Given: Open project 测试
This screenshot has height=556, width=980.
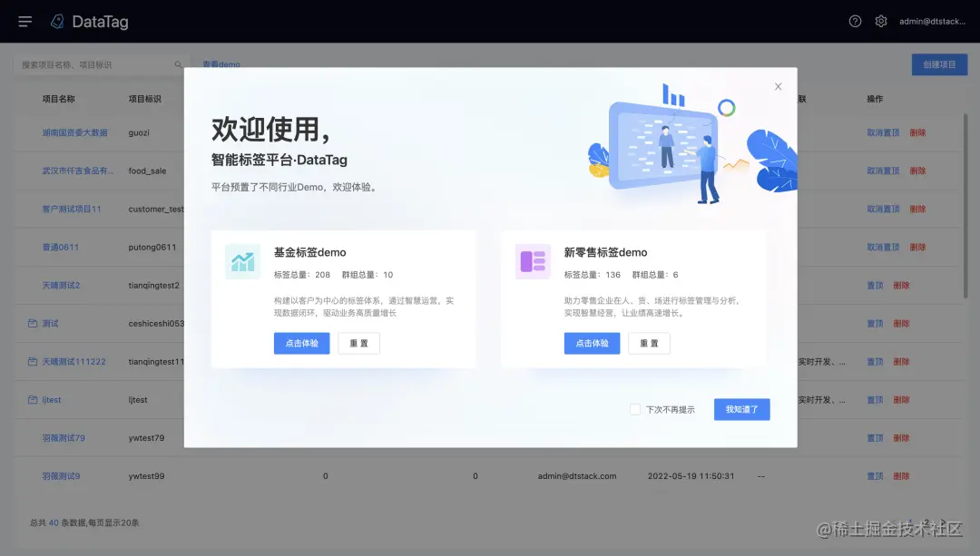Looking at the screenshot, I should click(50, 324).
